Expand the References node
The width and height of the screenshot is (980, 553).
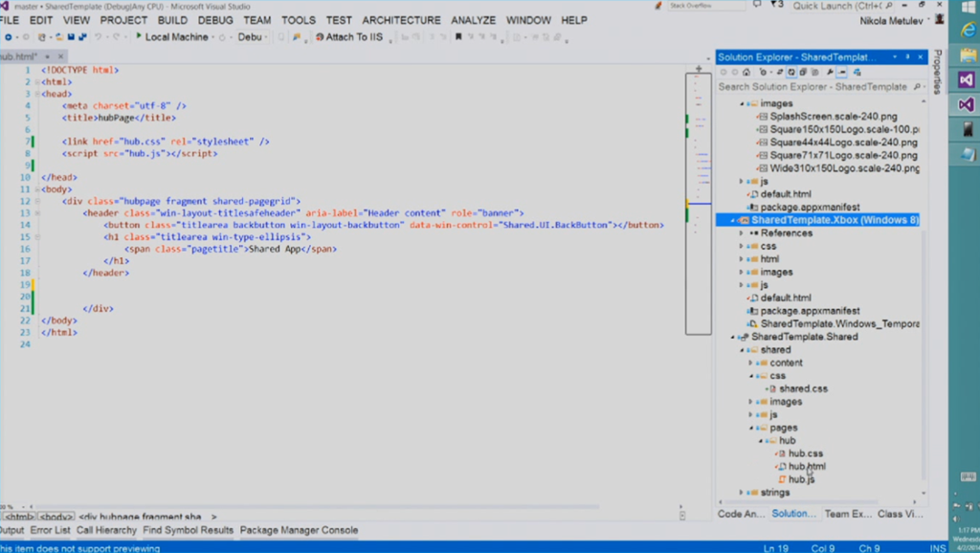pos(742,233)
